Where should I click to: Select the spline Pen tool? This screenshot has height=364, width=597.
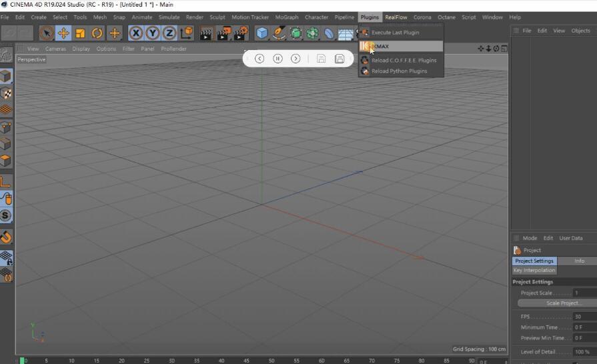coord(279,33)
